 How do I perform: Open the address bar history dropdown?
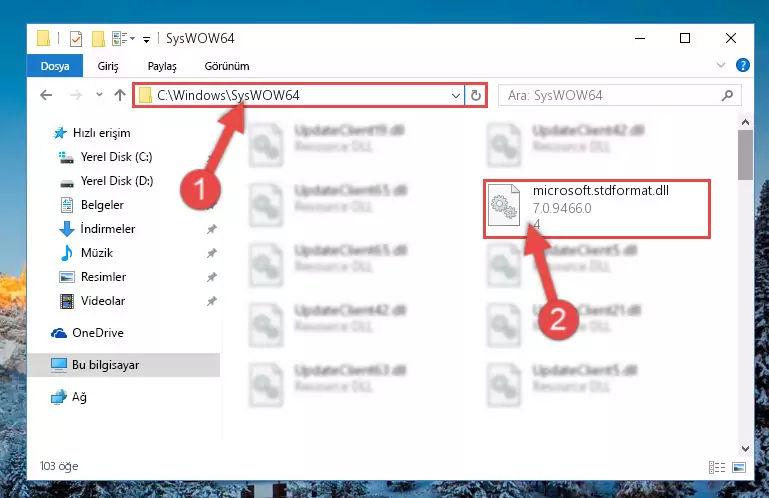pyautogui.click(x=456, y=95)
